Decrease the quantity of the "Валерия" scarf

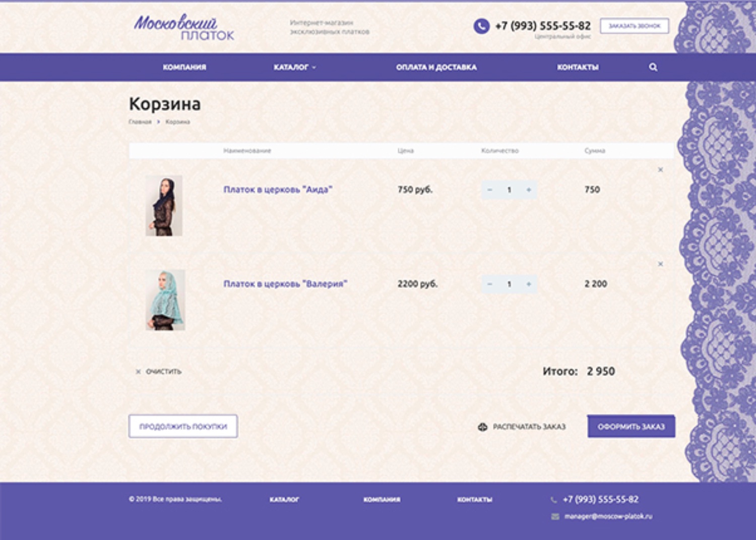[489, 284]
